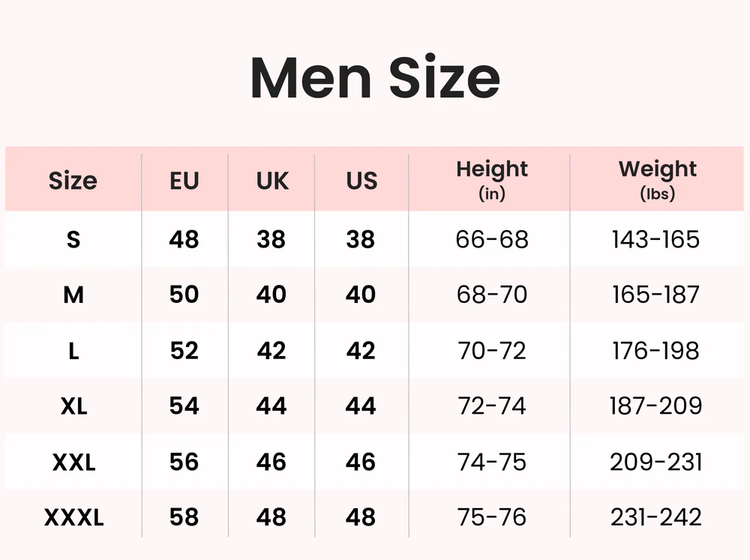Select EU value 50 in M row
The width and height of the screenshot is (750, 560).
184,295
